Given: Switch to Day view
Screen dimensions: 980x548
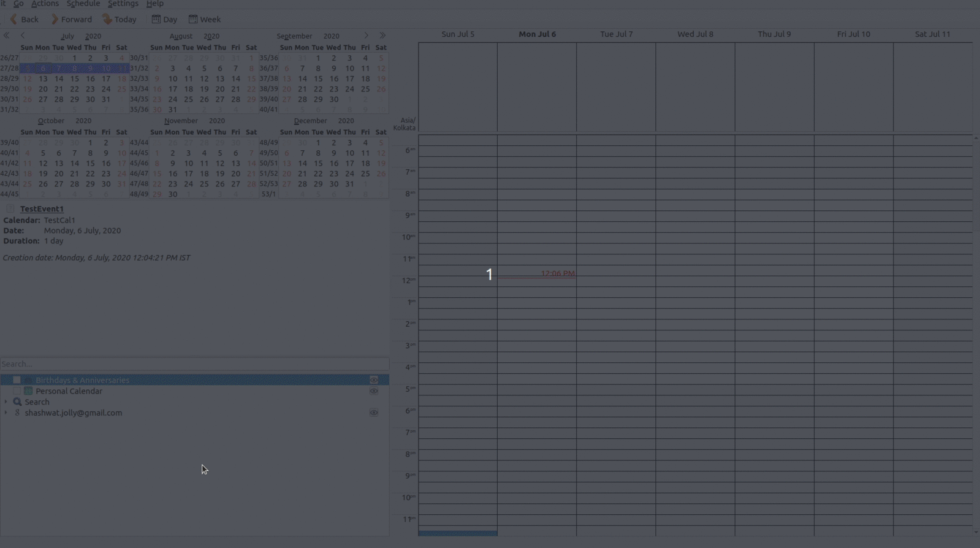Looking at the screenshot, I should (x=164, y=20).
